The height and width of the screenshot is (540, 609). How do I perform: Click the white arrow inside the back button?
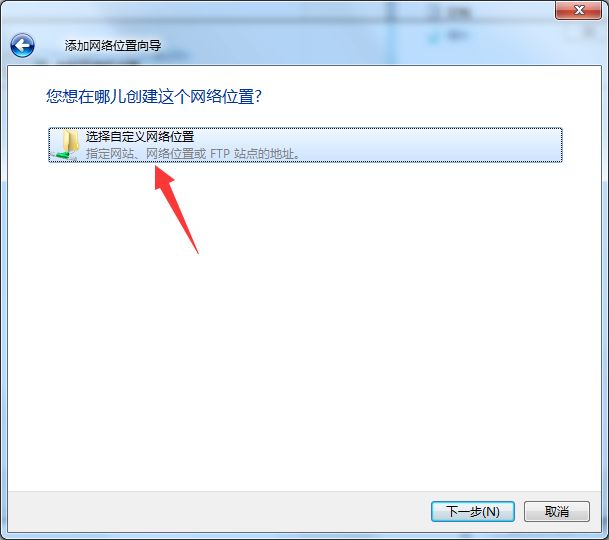[x=22, y=46]
